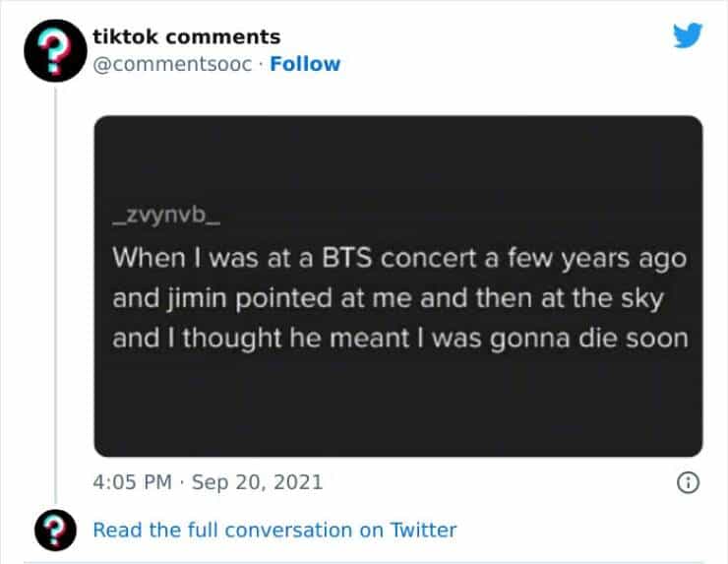The image size is (728, 564).
Task: Click the separator dot before Follow
Action: [x=259, y=64]
